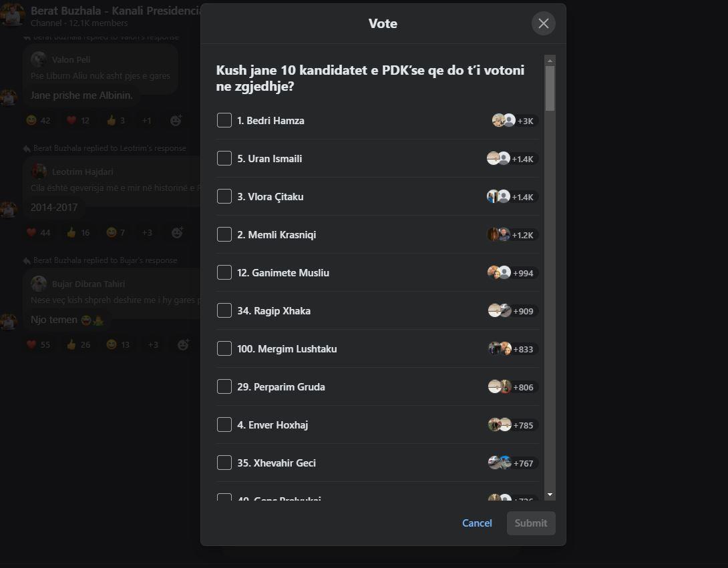Click the Cancel link

[x=477, y=523]
